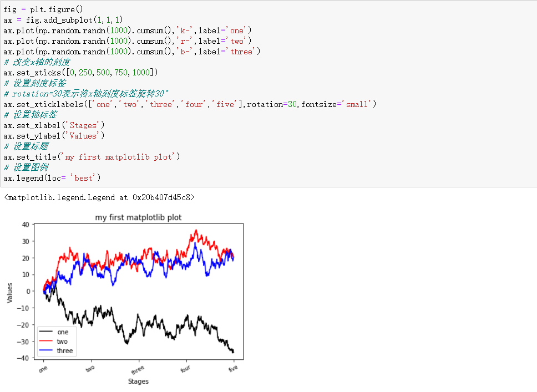Click the y-axis tick label '40'
The height and width of the screenshot is (392, 537).
[26, 225]
